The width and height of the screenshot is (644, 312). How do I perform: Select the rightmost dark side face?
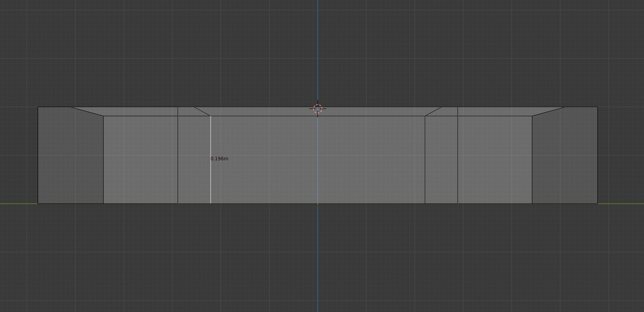click(565, 156)
